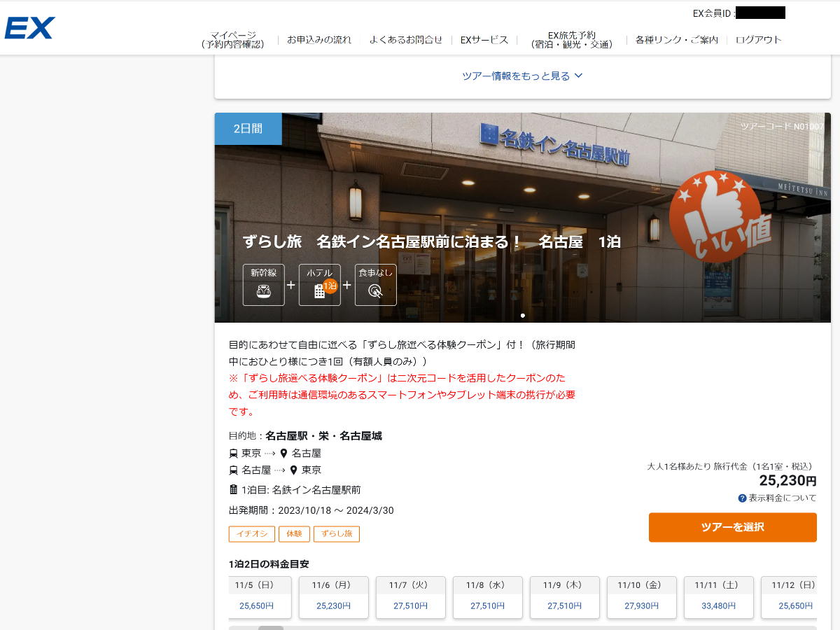Click the 25,230円 tour price
Screen dimensions: 840x630
(788, 481)
